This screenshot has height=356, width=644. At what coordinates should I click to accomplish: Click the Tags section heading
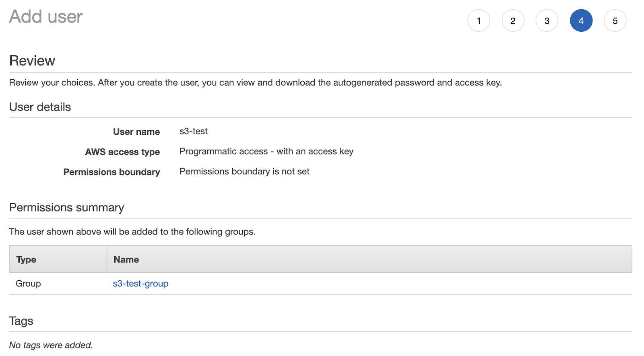tap(21, 321)
